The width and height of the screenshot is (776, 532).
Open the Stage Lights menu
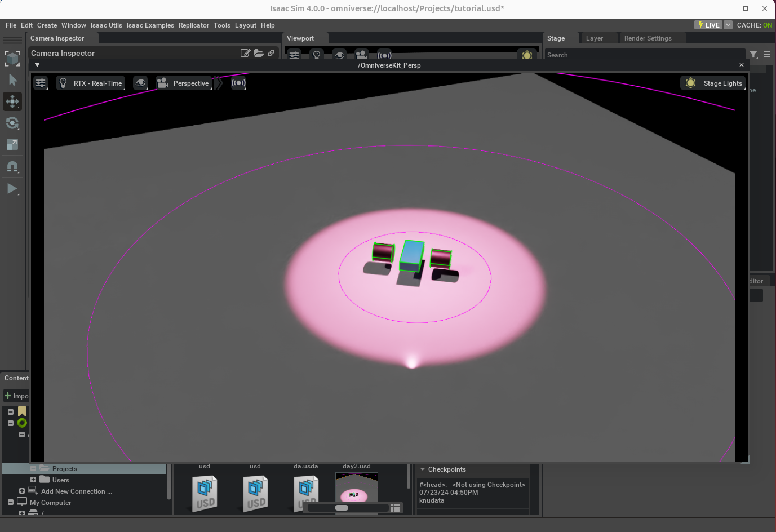coord(713,83)
